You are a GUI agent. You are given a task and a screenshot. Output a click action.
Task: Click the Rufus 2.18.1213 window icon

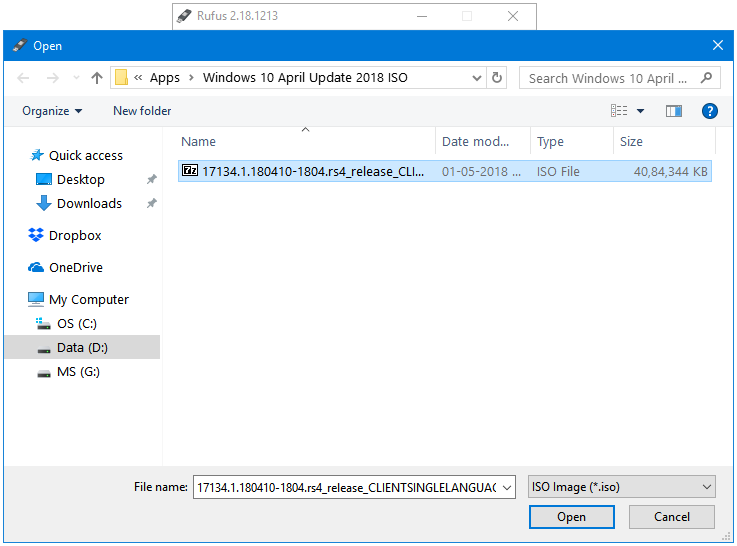point(184,16)
